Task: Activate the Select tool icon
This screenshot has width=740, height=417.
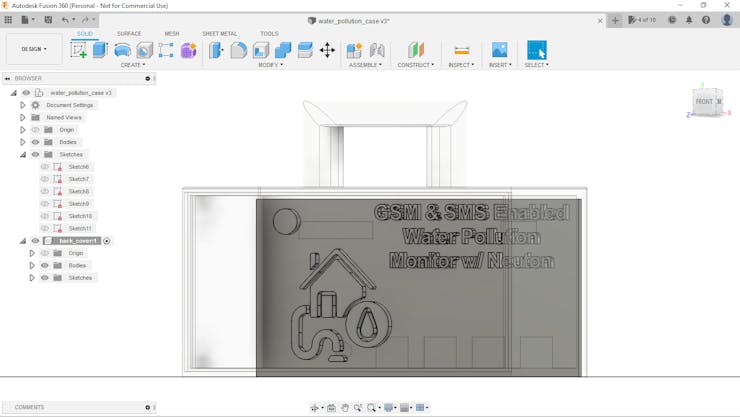Action: point(537,50)
